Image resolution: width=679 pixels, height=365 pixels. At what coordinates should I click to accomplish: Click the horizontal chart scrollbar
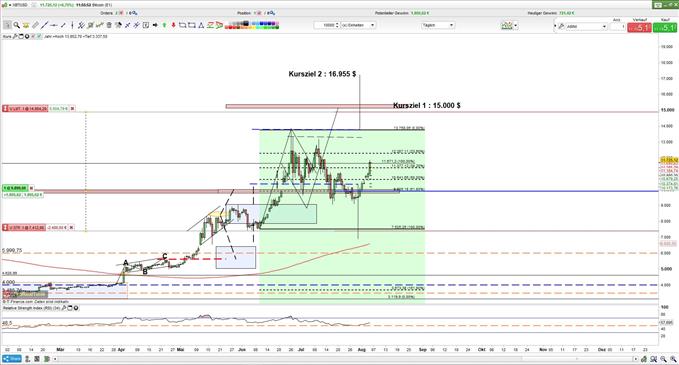click(x=346, y=359)
